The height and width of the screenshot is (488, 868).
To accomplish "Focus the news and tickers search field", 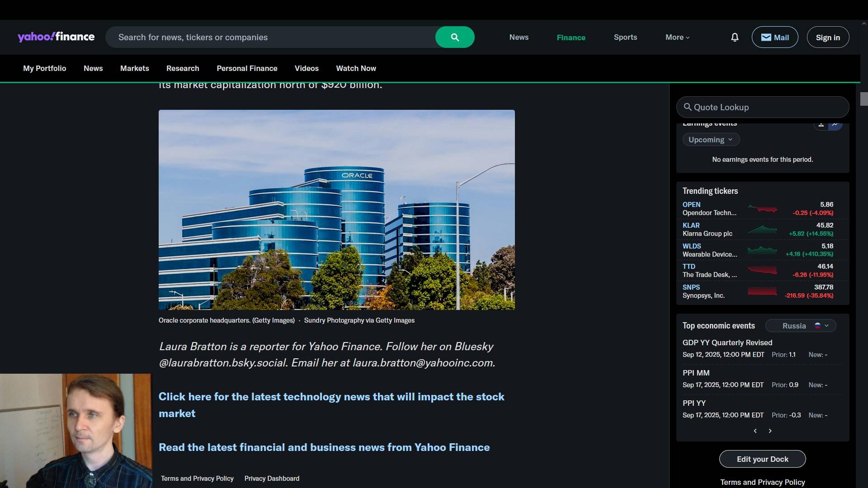I will pos(271,38).
